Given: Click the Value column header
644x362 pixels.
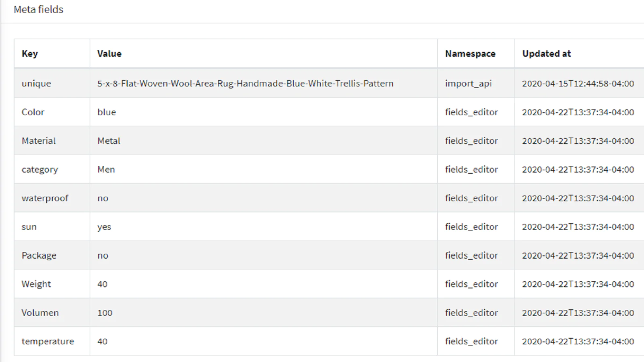Looking at the screenshot, I should coord(109,53).
